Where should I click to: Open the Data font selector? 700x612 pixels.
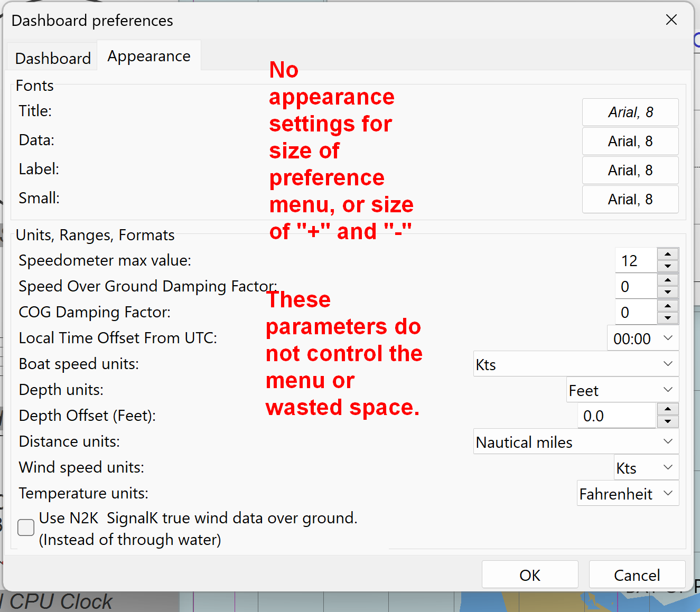pyautogui.click(x=630, y=141)
